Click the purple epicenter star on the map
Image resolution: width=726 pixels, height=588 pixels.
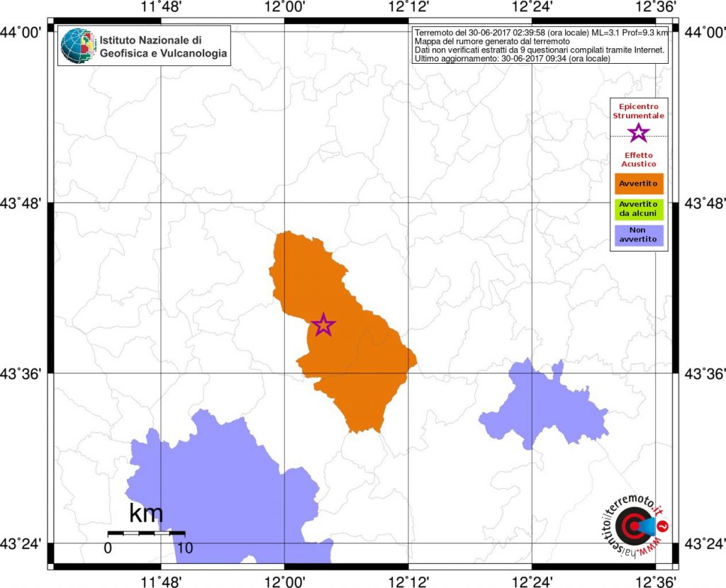point(323,324)
